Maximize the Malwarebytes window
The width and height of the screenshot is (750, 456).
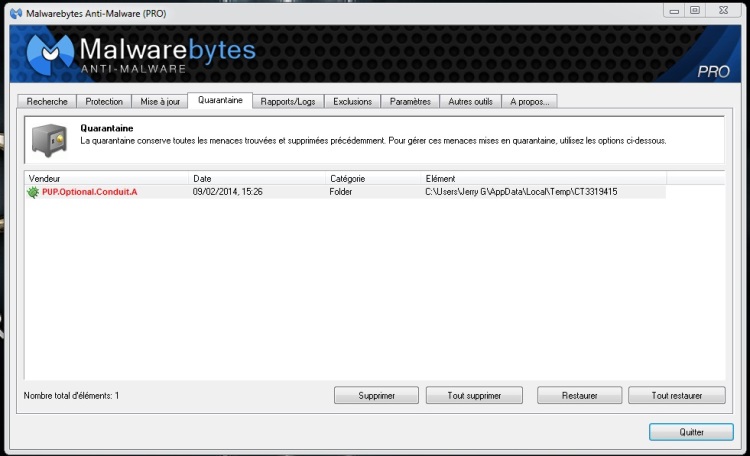tap(695, 11)
